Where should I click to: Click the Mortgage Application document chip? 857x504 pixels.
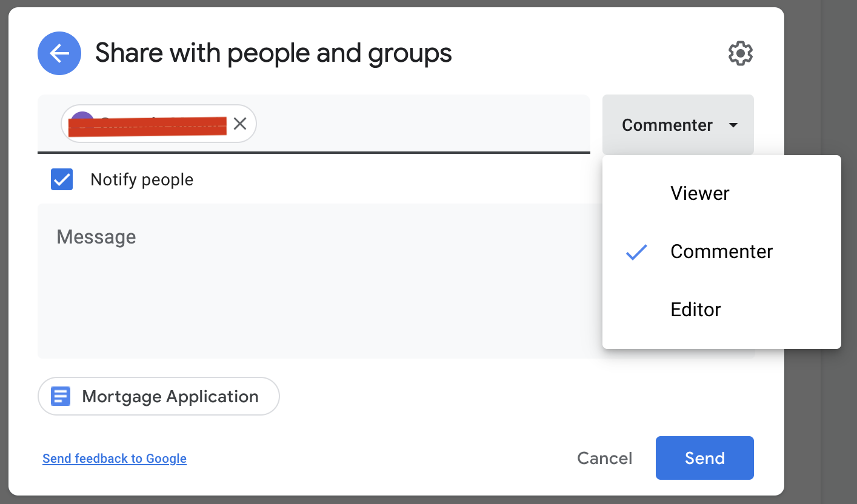[x=159, y=396]
